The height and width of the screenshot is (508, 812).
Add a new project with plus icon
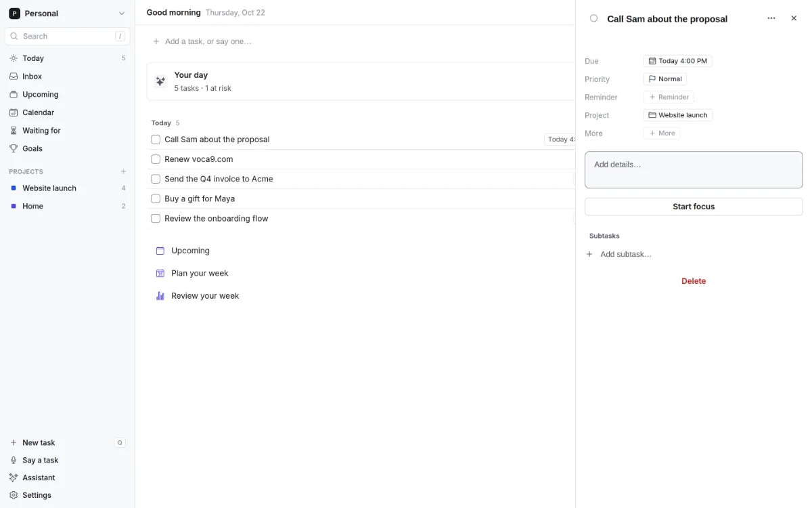tap(123, 171)
